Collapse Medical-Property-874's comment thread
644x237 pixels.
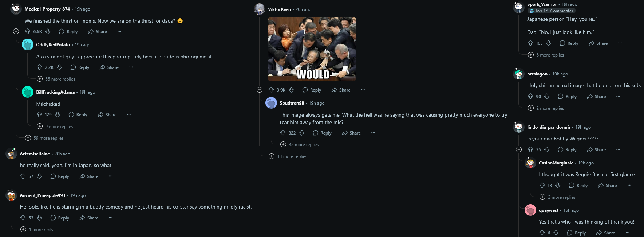[16, 32]
